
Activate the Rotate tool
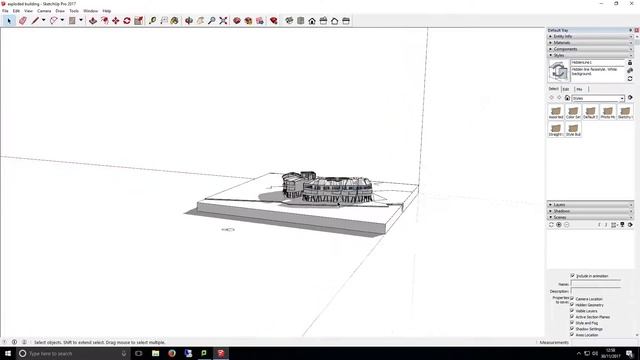click(x=127, y=20)
